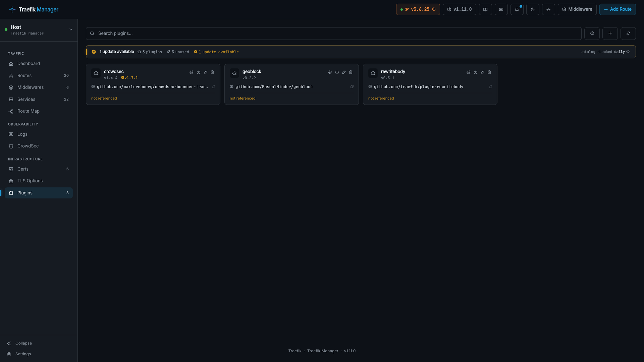Open the Routes page
The image size is (644, 362).
click(39, 76)
